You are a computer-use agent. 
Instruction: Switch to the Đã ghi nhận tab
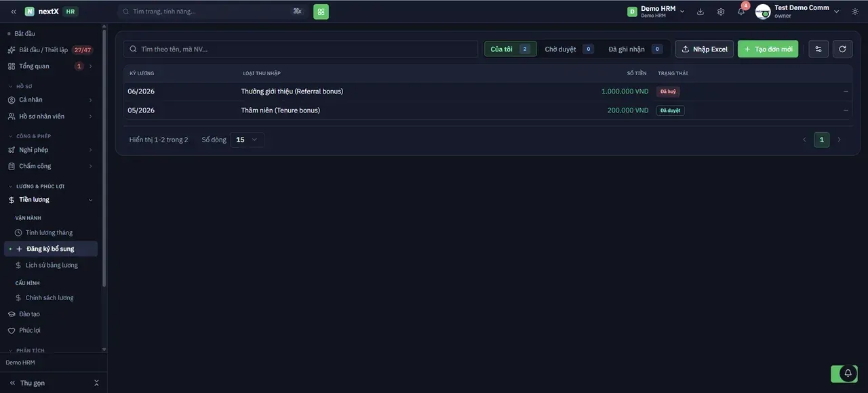635,49
